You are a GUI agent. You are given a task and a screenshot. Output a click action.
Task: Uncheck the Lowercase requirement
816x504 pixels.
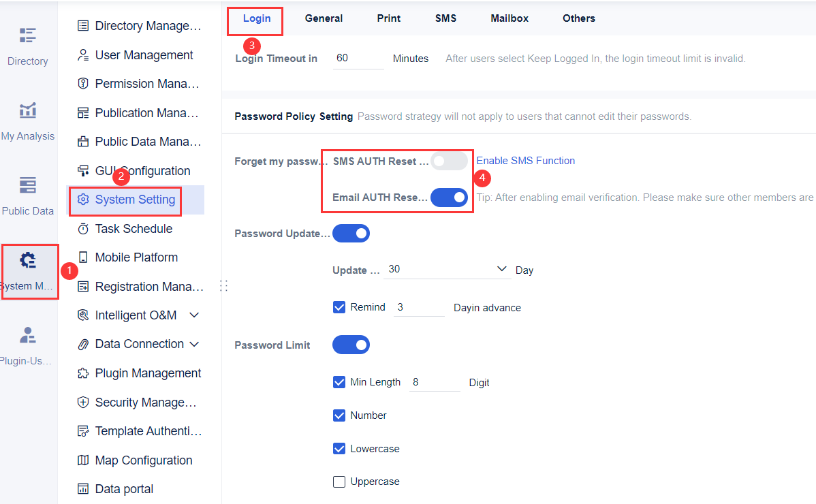[339, 448]
